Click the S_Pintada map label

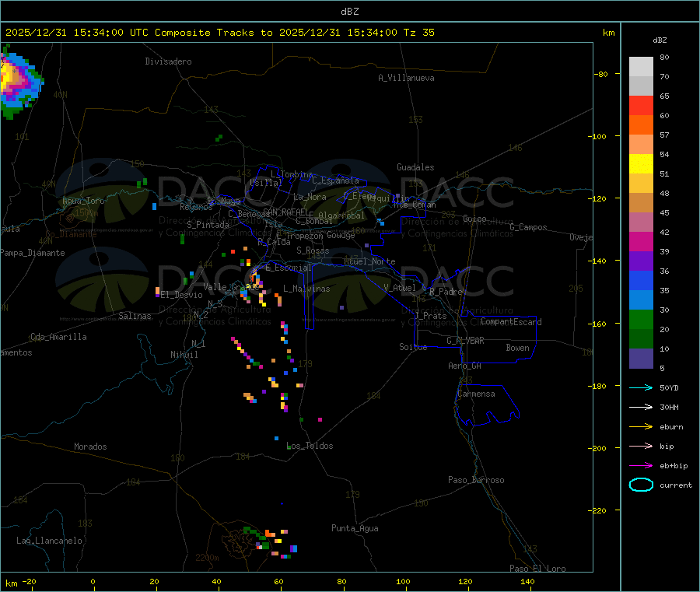(208, 225)
